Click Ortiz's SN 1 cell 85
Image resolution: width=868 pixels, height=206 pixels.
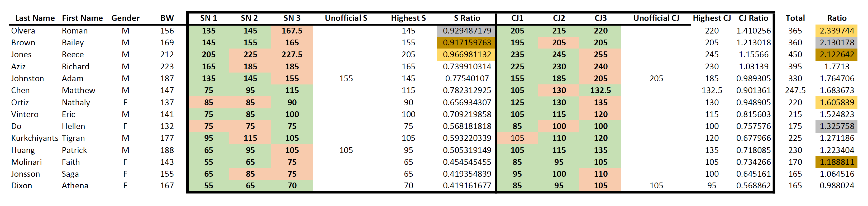pos(209,102)
